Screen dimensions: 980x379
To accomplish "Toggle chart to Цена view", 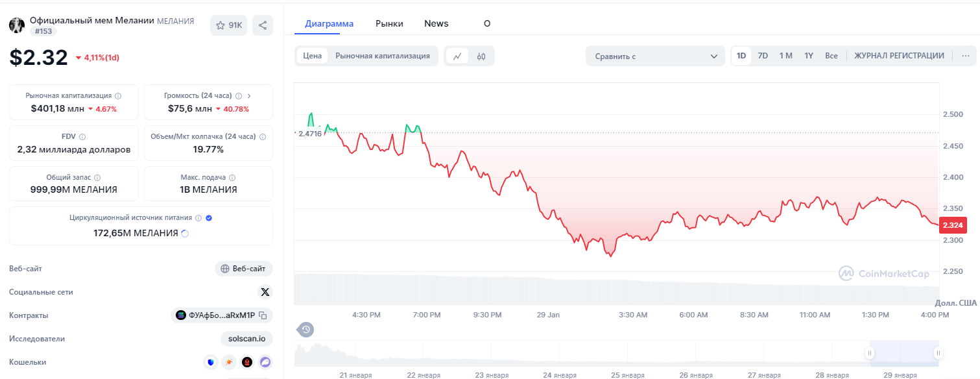I will [x=313, y=56].
